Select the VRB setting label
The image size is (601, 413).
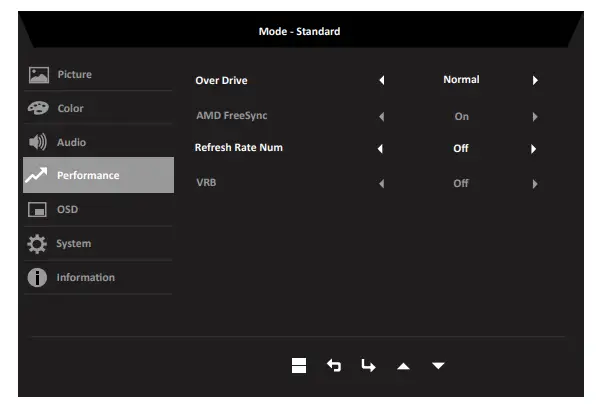click(206, 182)
